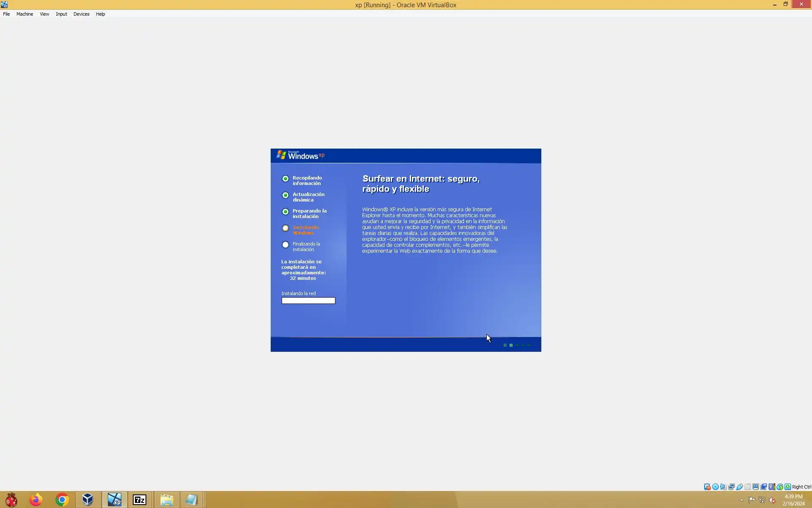The image size is (812, 508).
Task: Open 7-Zip from the taskbar
Action: click(x=140, y=500)
